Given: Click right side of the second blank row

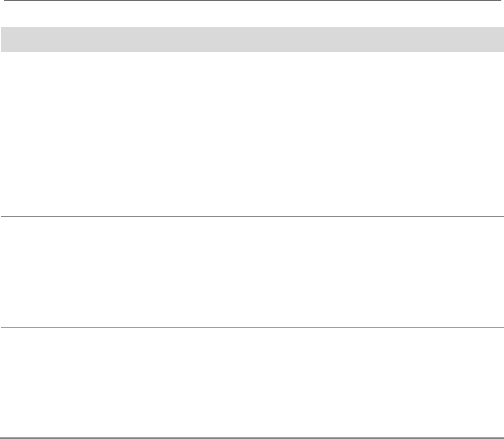Looking at the screenshot, I should pos(469,272).
